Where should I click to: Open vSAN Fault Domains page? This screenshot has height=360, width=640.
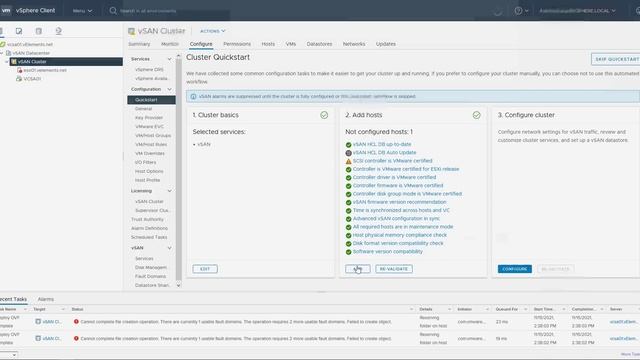150,277
